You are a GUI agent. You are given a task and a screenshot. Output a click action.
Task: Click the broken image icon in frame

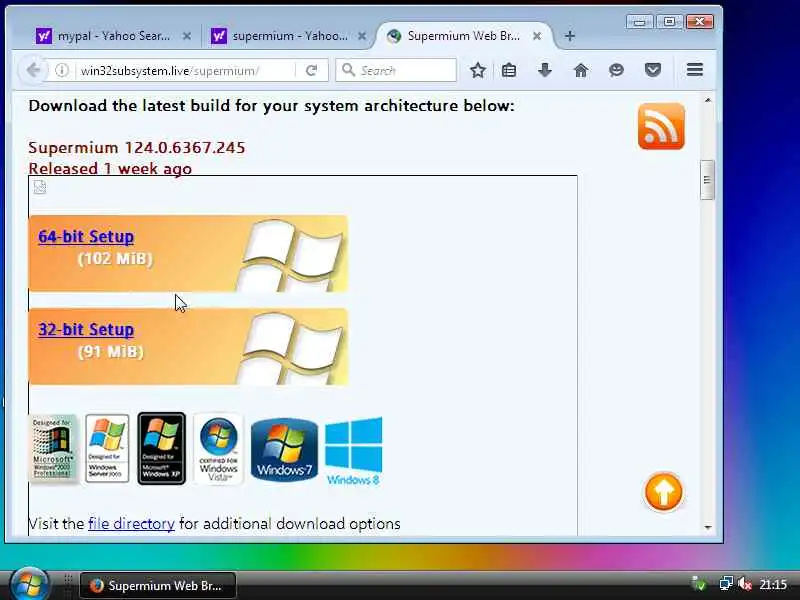pyautogui.click(x=40, y=187)
